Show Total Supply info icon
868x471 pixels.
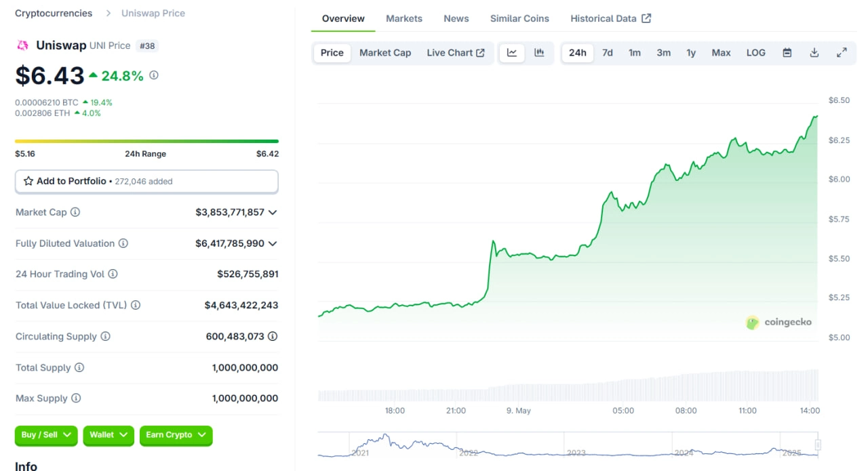(x=79, y=367)
